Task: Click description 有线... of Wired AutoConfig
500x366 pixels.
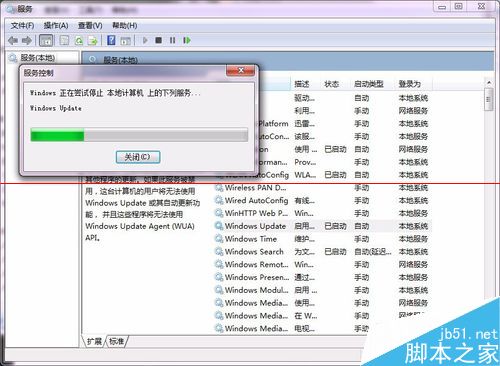Action: (304, 200)
